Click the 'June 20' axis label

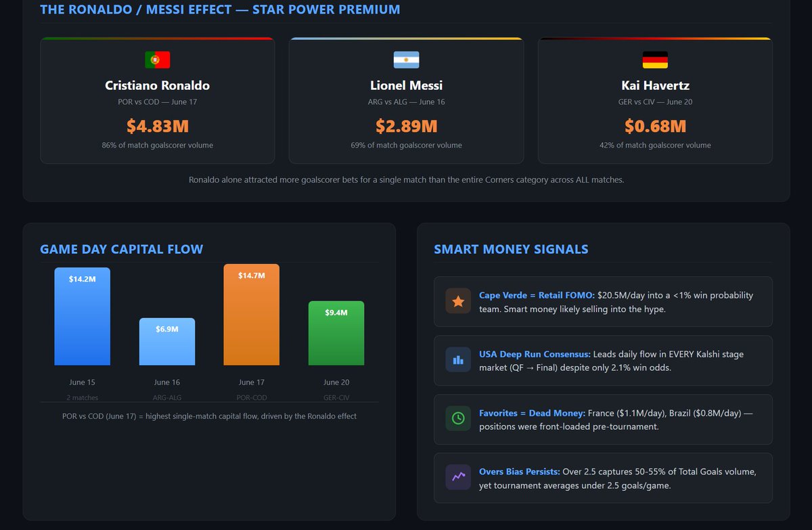click(x=336, y=382)
